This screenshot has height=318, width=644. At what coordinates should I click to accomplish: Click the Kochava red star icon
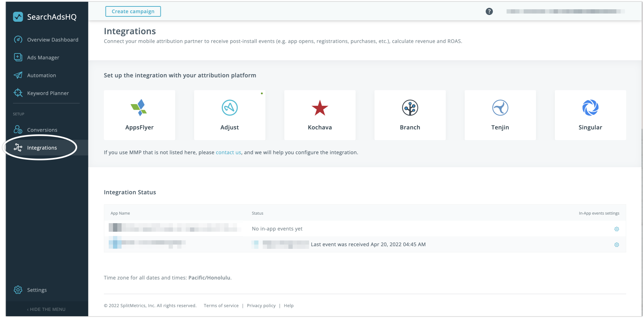320,108
